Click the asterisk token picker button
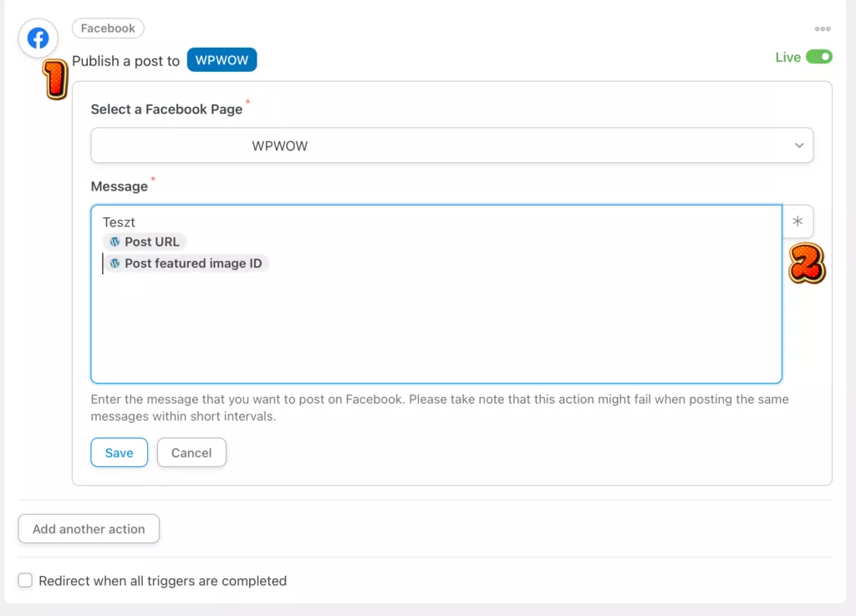Image resolution: width=856 pixels, height=616 pixels. click(x=797, y=221)
